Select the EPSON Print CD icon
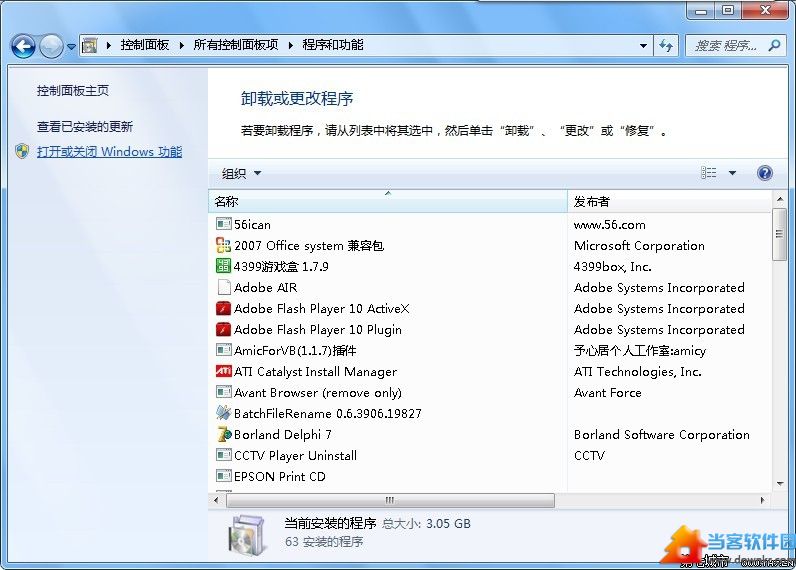Screen dimensions: 796x570 [223, 476]
